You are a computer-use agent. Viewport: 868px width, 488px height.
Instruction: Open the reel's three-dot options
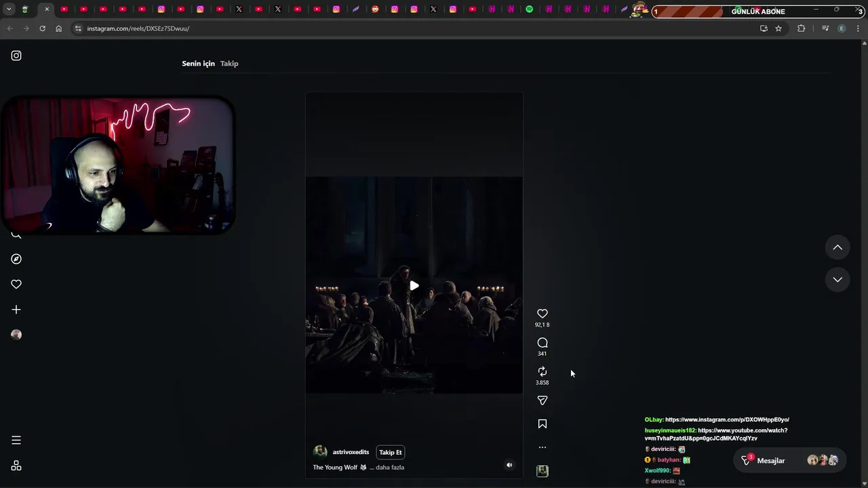[542, 447]
